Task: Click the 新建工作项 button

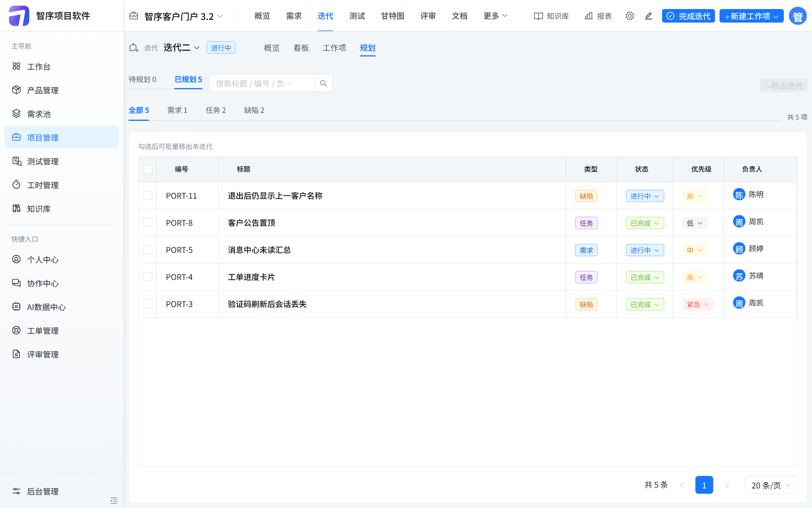Action: pyautogui.click(x=751, y=16)
